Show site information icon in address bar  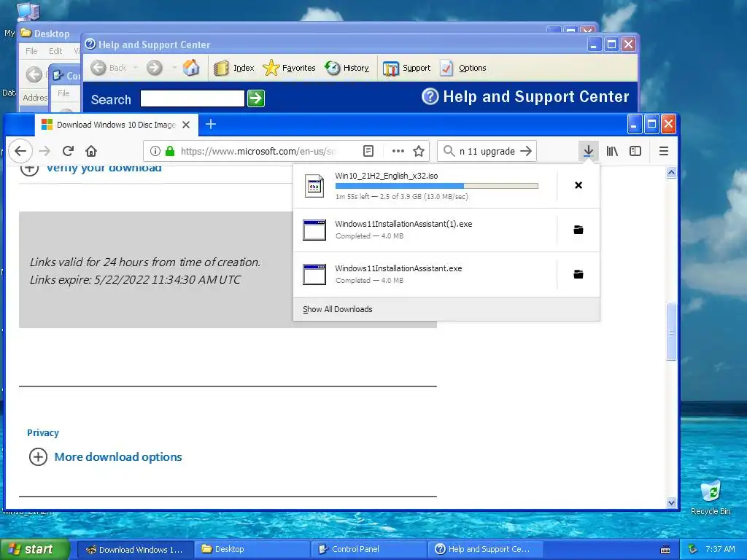(155, 152)
